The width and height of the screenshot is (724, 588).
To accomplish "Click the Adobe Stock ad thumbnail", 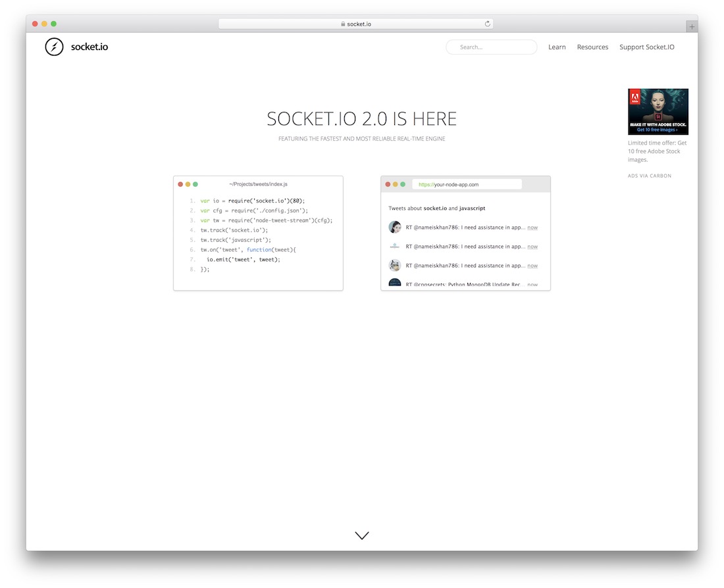I will click(x=658, y=112).
